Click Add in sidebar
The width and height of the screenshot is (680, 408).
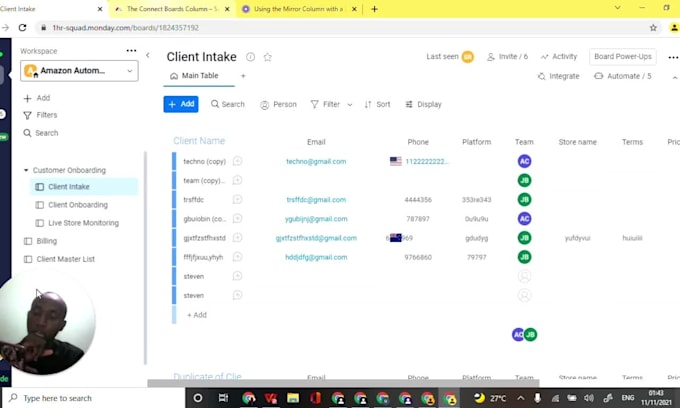37,98
